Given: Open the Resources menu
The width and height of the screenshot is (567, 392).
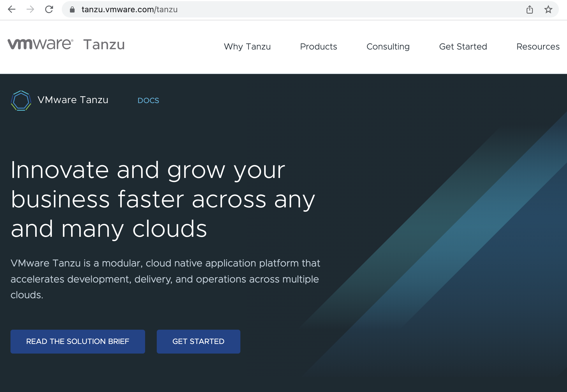Looking at the screenshot, I should click(x=538, y=47).
